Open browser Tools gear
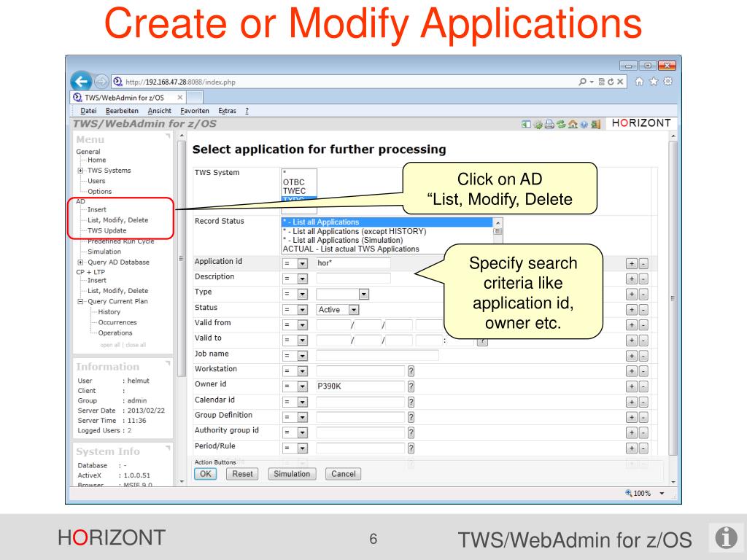This screenshot has height=560, width=747. click(668, 82)
